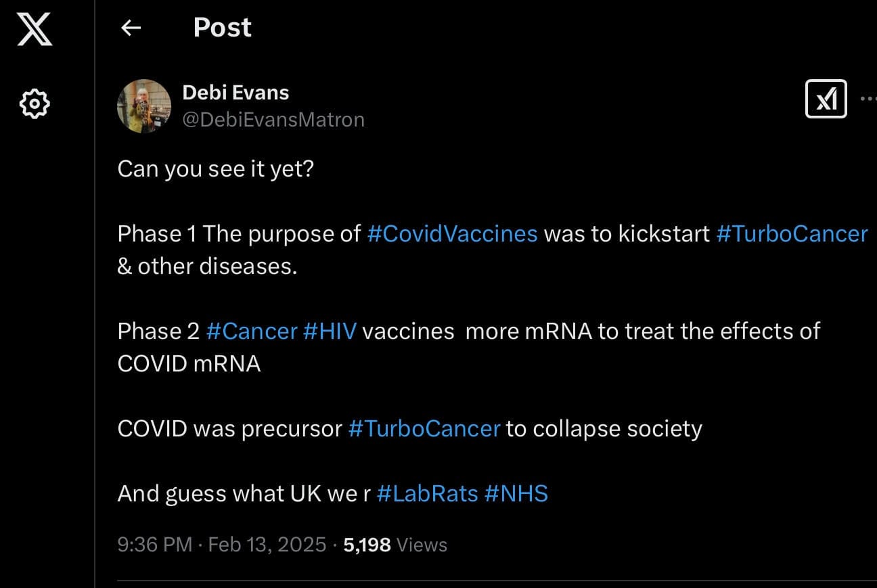
Task: Click the @DebiEvansMatron handle
Action: (x=273, y=120)
